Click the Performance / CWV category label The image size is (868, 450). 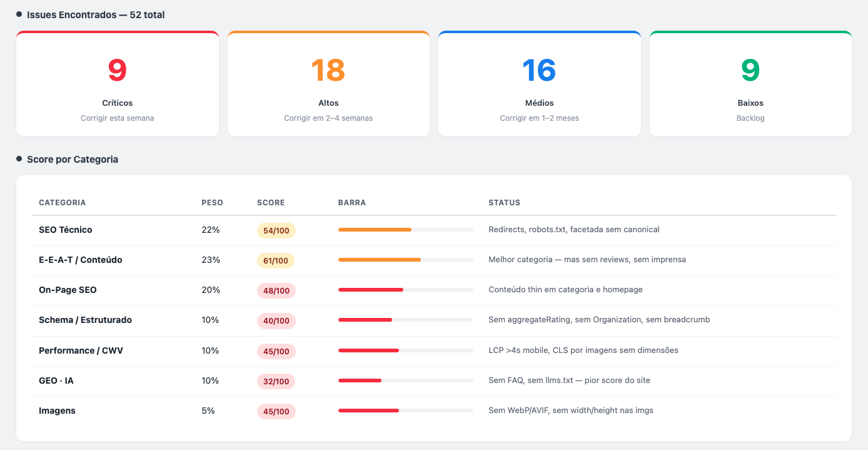[x=81, y=350]
